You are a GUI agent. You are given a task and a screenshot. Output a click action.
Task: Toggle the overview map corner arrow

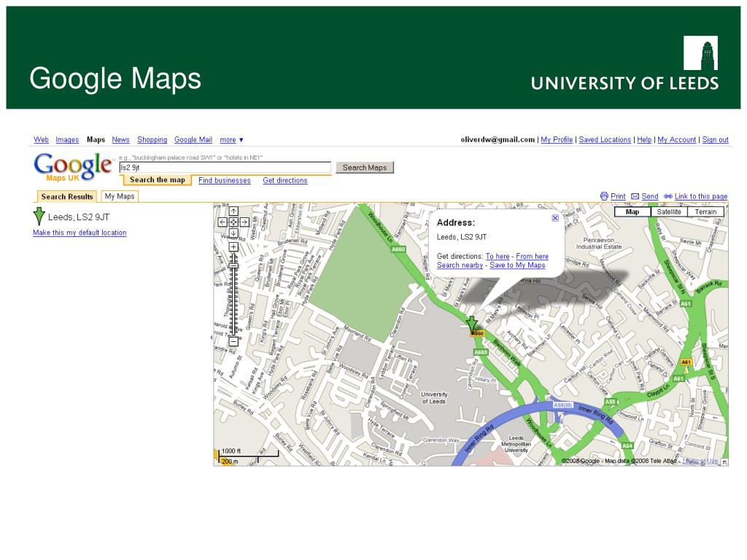[x=724, y=462]
